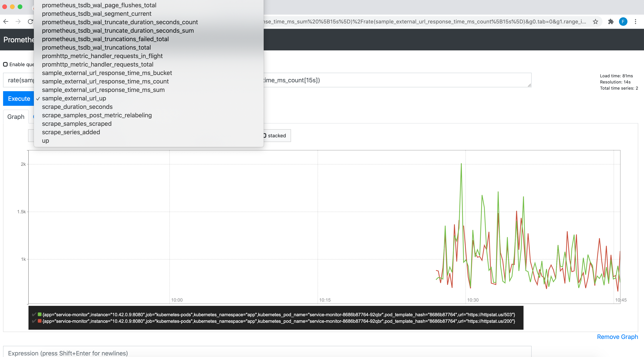Click the browser back arrow
The height and width of the screenshot is (357, 644).
pos(6,22)
